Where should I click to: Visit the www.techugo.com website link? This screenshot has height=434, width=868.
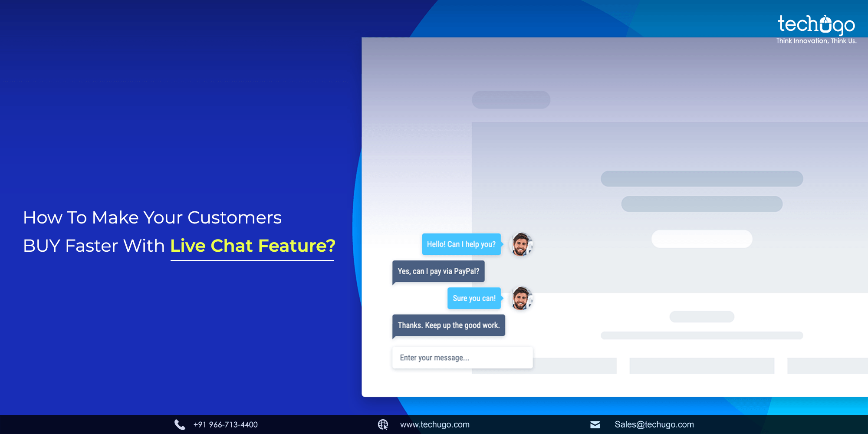434,424
